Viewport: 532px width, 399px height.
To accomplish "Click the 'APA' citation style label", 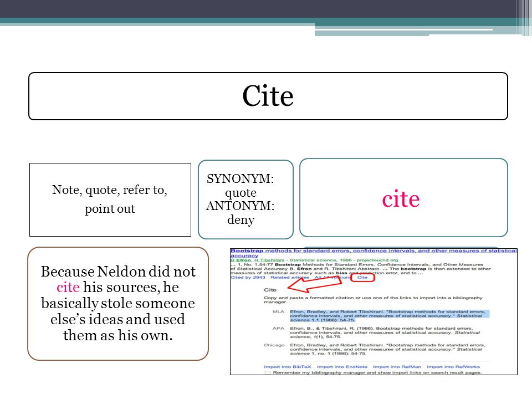I will [278, 329].
